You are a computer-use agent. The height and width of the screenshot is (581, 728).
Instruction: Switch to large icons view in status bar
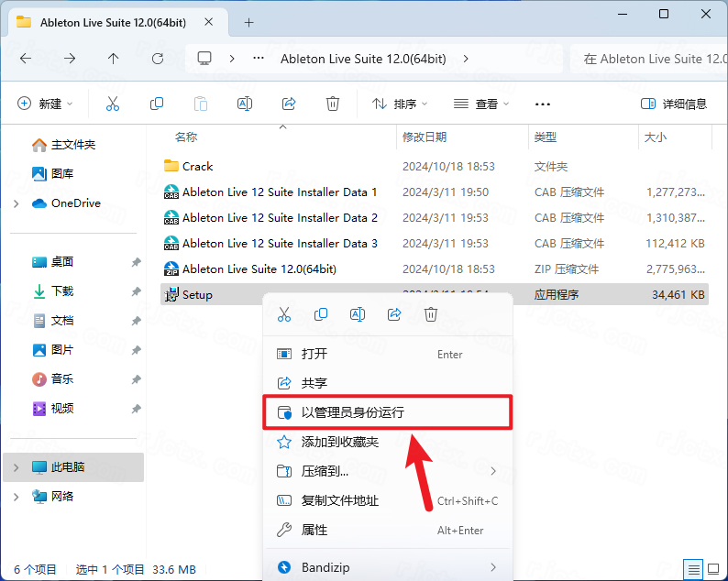715,569
